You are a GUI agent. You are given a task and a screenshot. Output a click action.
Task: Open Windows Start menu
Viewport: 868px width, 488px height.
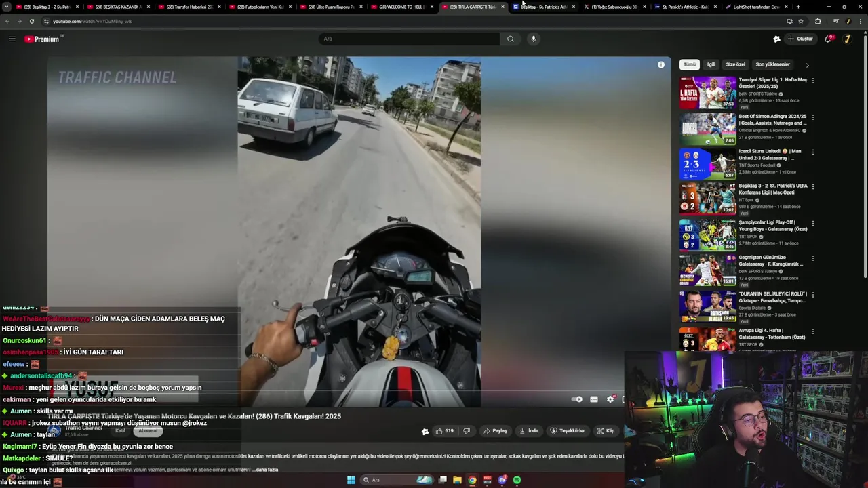351,480
